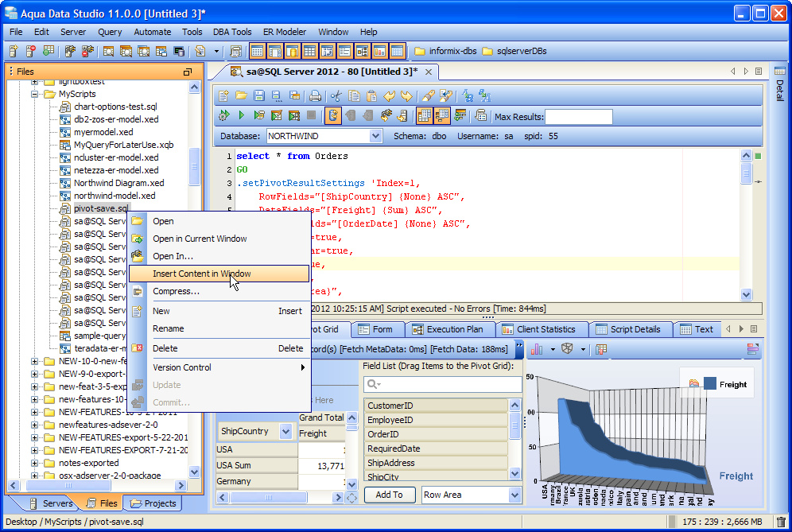Open the Database NORTHWIND dropdown
The height and width of the screenshot is (532, 792).
375,136
